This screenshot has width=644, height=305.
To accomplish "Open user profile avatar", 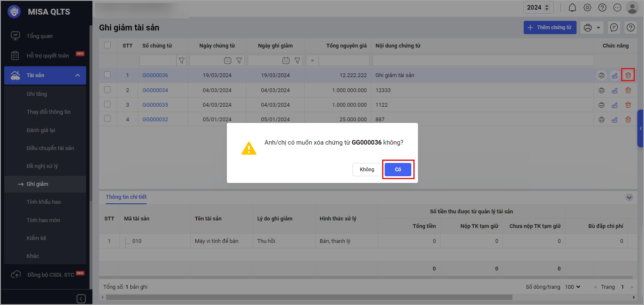I will [632, 7].
